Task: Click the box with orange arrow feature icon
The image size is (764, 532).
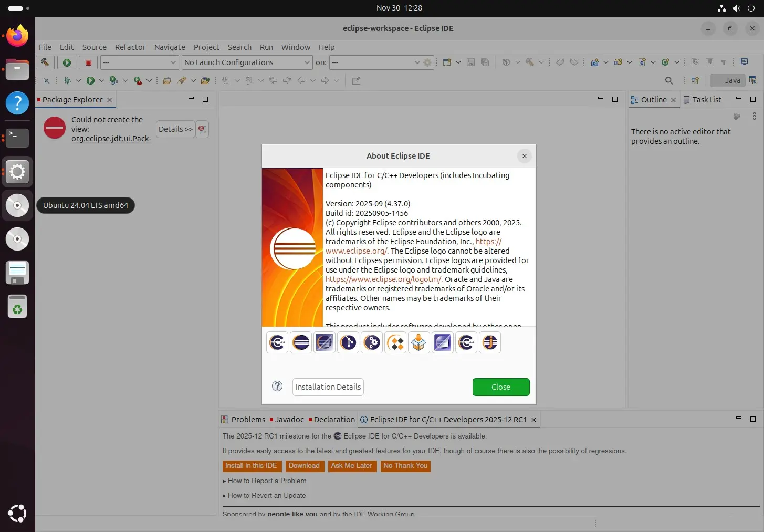Action: (419, 343)
